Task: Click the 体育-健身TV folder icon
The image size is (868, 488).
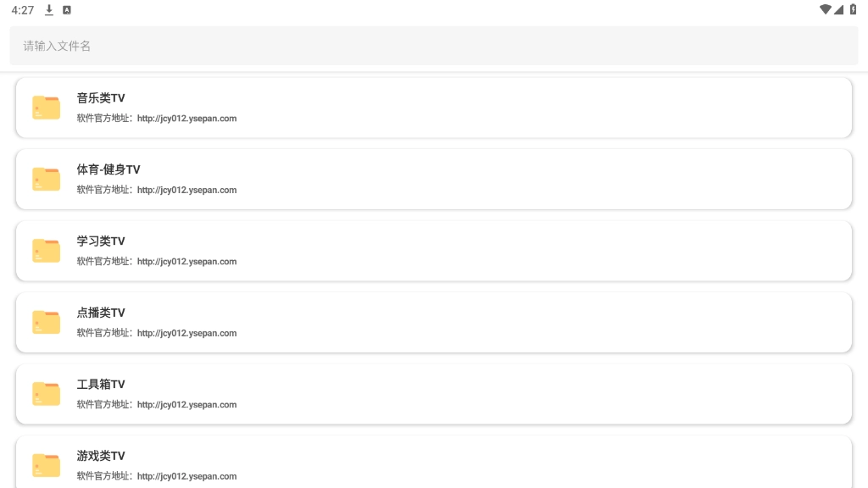Action: [47, 179]
